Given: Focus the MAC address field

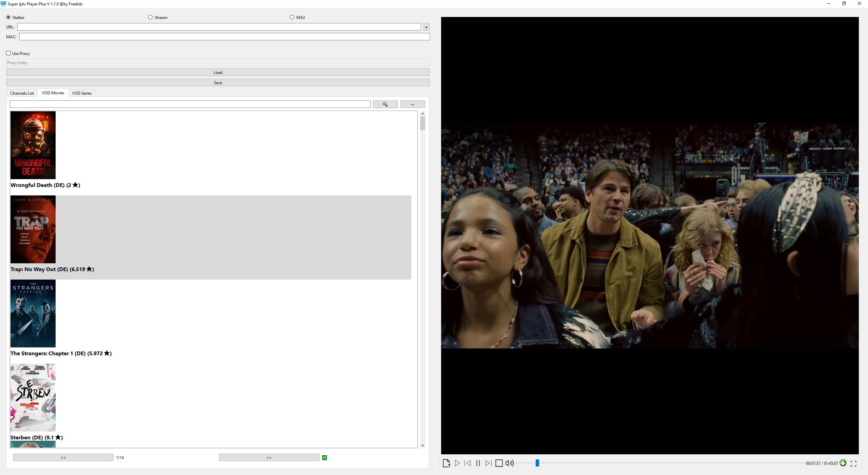Looking at the screenshot, I should pyautogui.click(x=224, y=37).
